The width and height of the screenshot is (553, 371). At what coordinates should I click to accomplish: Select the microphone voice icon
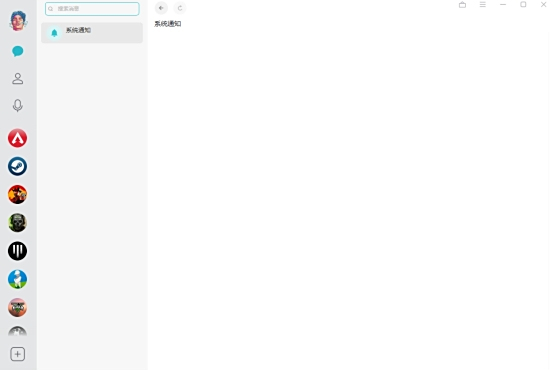(18, 105)
